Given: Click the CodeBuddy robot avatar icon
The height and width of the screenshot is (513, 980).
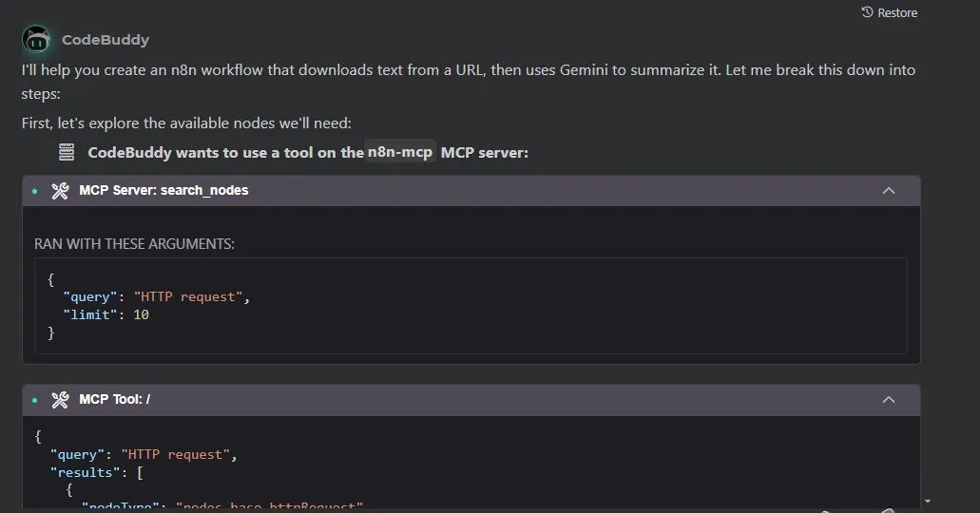Looking at the screenshot, I should 36,40.
